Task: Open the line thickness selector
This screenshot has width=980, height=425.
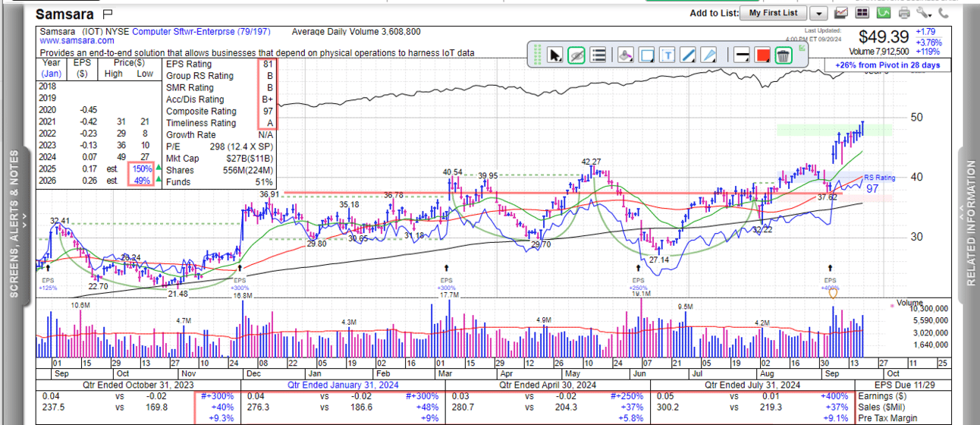Action: pyautogui.click(x=743, y=55)
